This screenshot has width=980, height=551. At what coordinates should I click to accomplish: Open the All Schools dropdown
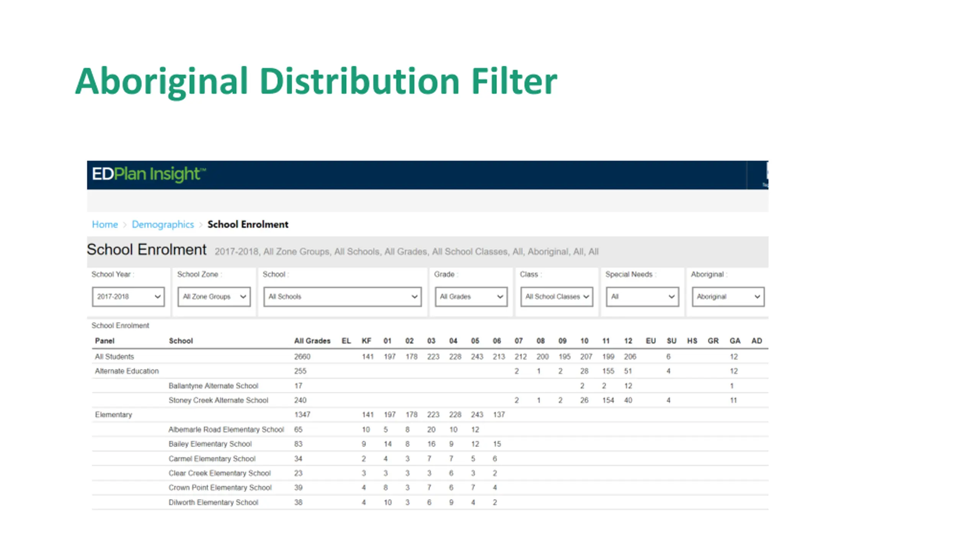tap(342, 297)
